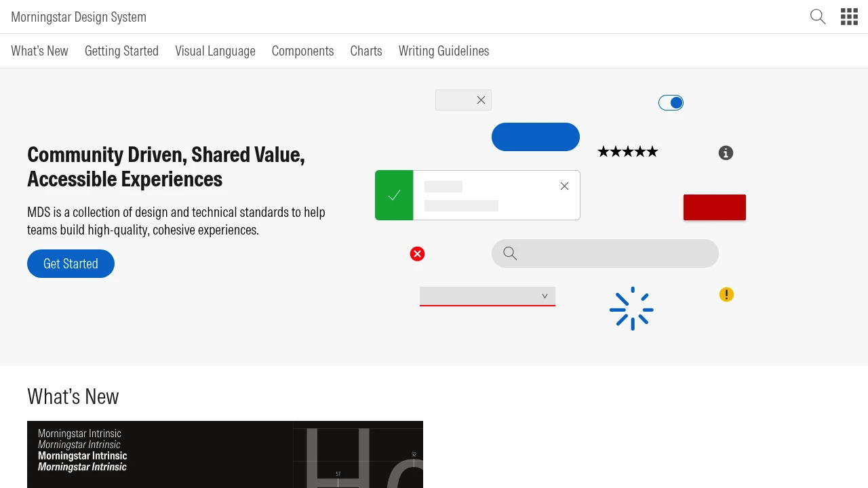Select the fifth star in the rating
868x488 pixels.
click(652, 151)
